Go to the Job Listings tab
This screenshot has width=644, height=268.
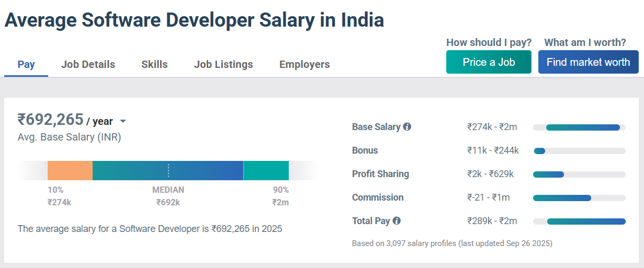[x=223, y=64]
